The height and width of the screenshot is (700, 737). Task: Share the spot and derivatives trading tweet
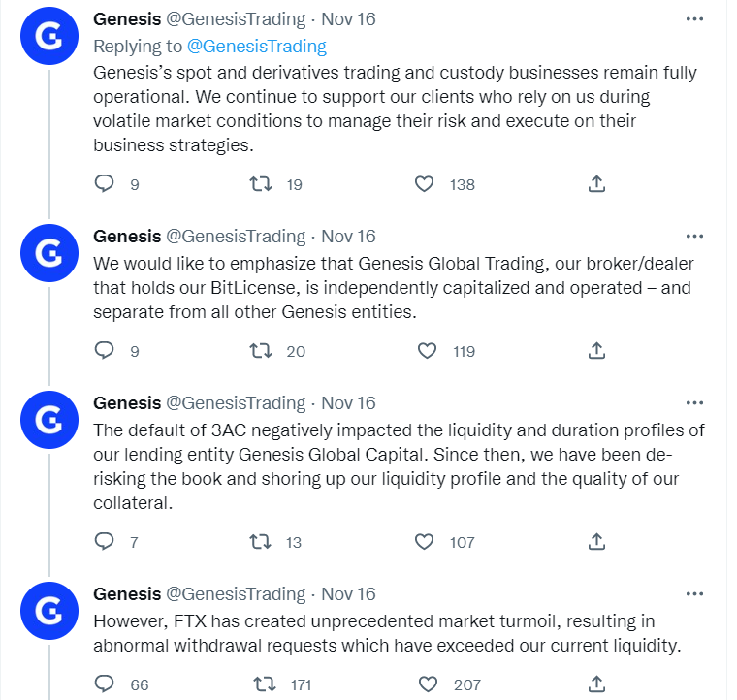(x=597, y=183)
